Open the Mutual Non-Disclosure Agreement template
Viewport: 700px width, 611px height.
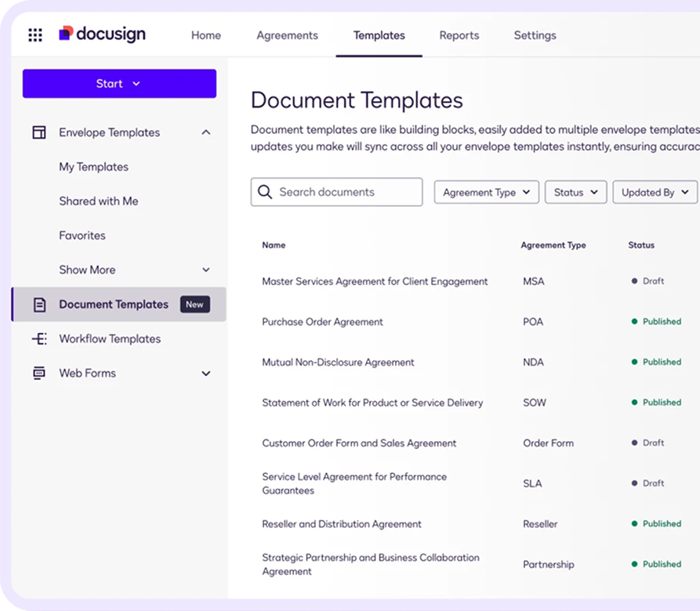[x=338, y=363]
